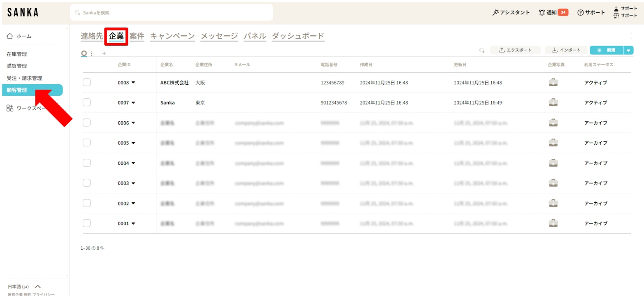Click the インポート button

pyautogui.click(x=566, y=50)
